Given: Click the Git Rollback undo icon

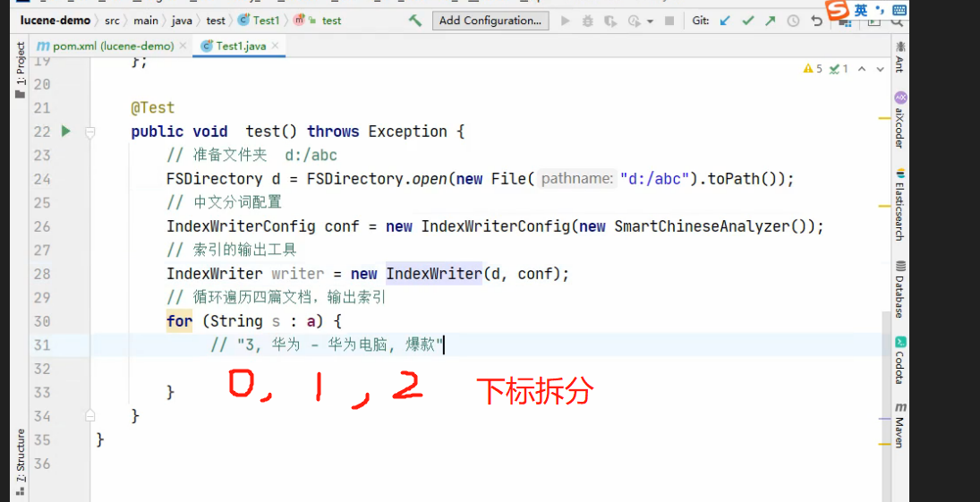Looking at the screenshot, I should coord(816,21).
